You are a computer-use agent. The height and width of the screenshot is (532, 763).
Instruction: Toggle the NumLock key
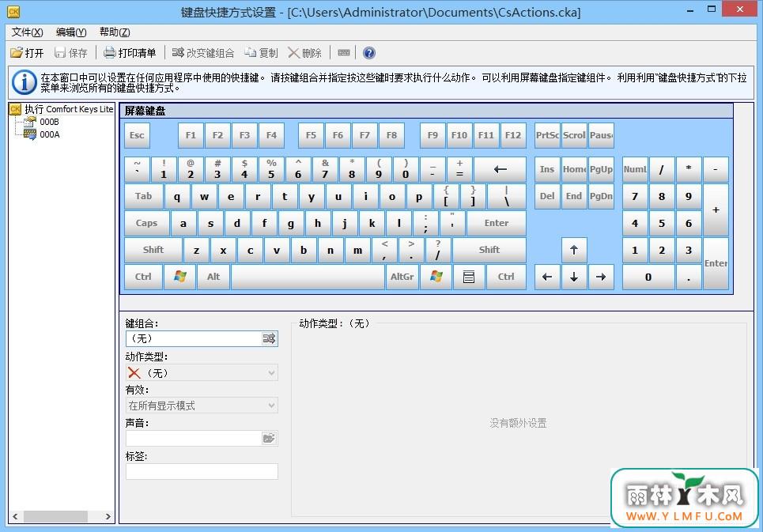tap(635, 169)
